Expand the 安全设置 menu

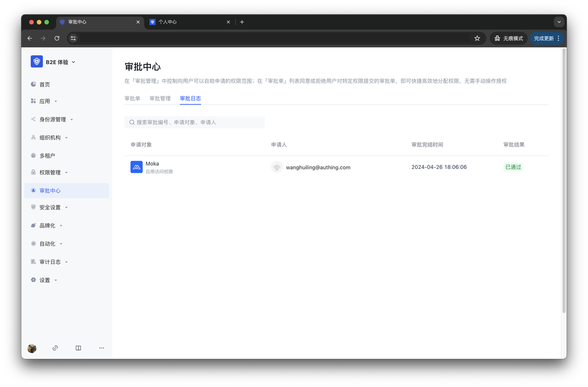[50, 208]
